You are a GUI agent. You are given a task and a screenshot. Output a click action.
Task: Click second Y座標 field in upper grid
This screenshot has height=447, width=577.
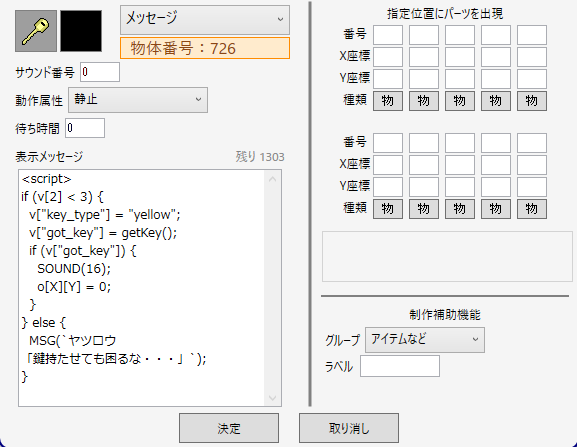[x=424, y=79]
